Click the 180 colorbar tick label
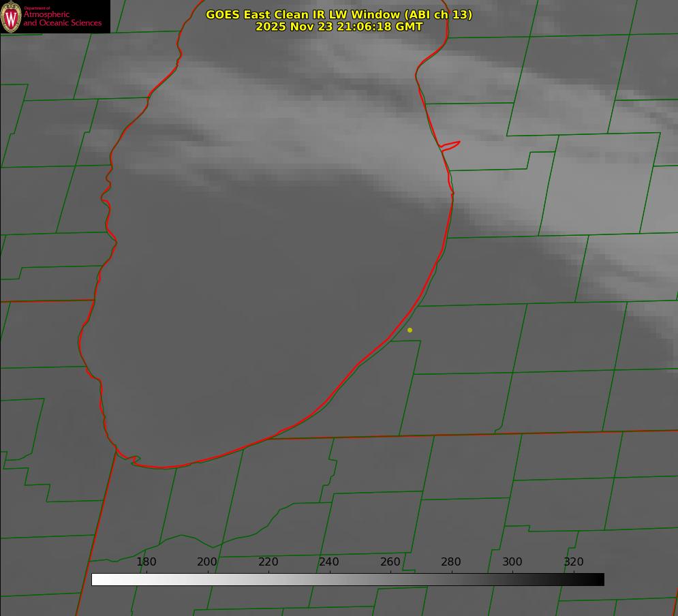Screen dimensions: 678x616 147,562
